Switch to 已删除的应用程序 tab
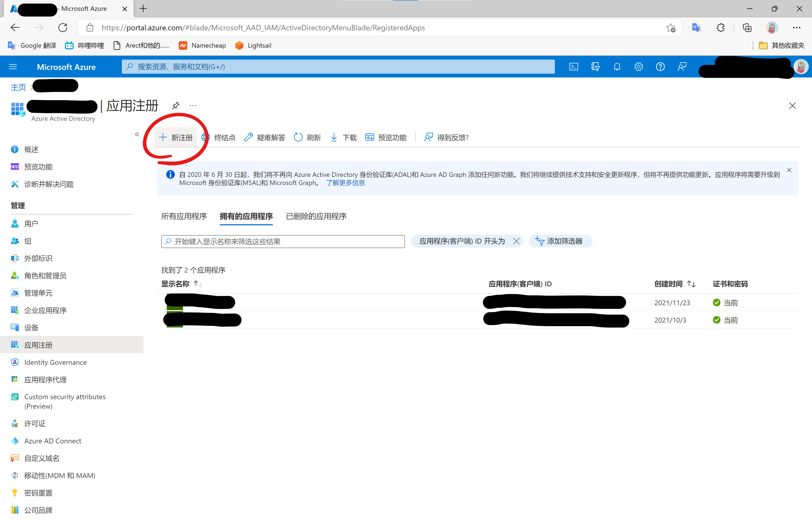The width and height of the screenshot is (812, 520). [316, 216]
